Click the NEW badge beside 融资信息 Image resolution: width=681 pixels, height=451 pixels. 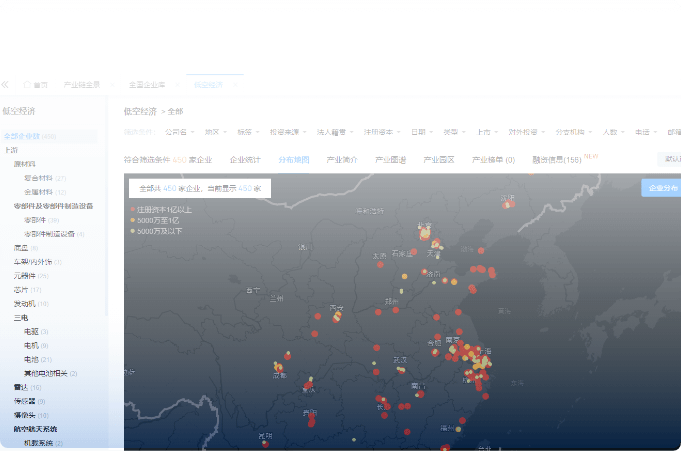coord(590,156)
